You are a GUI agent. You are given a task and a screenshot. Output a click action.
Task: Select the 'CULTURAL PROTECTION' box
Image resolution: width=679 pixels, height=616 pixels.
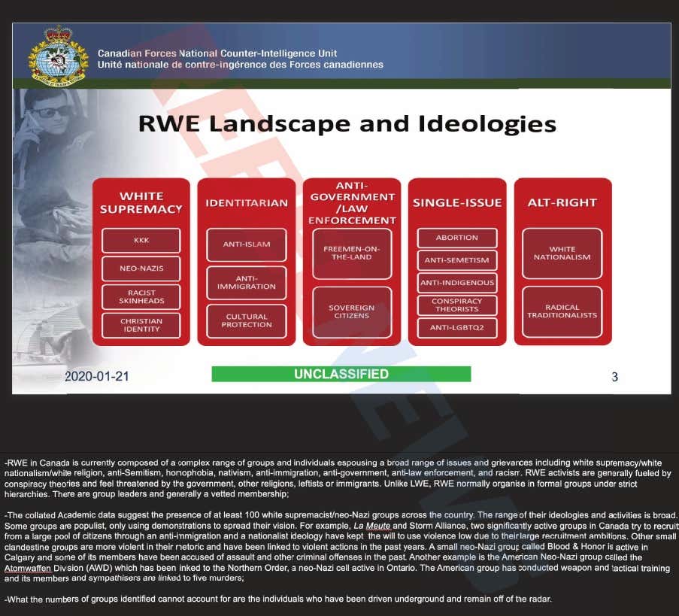247,321
